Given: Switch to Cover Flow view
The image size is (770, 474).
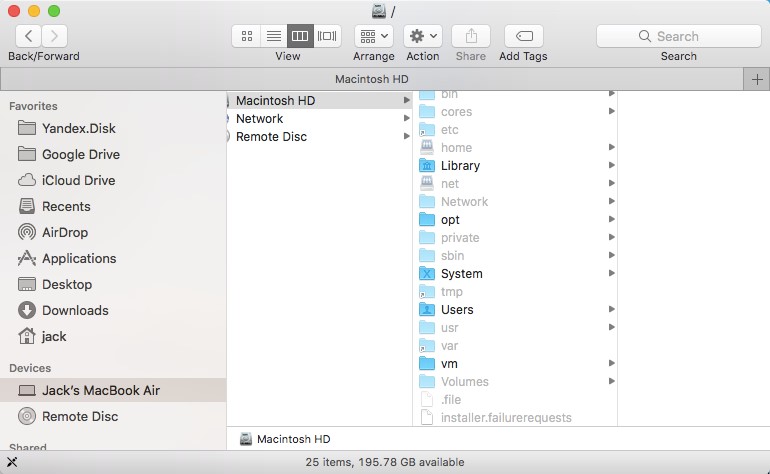Looking at the screenshot, I should (x=327, y=36).
